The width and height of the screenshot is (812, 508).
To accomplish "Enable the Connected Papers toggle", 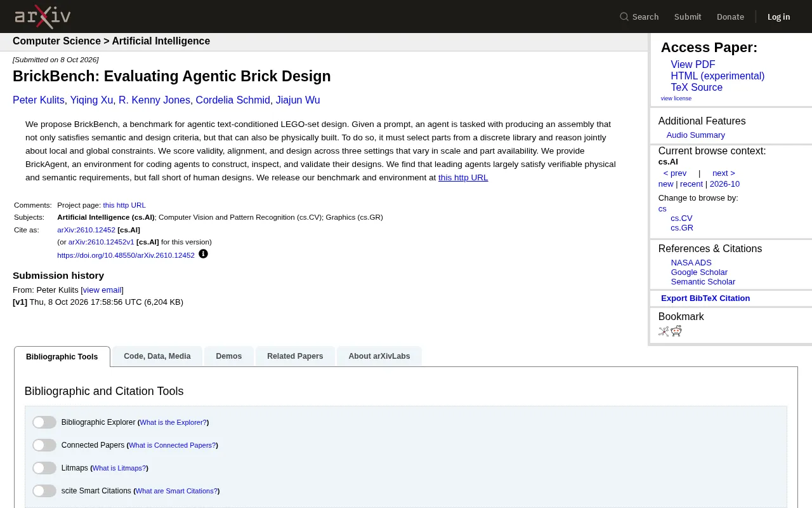I will click(44, 445).
